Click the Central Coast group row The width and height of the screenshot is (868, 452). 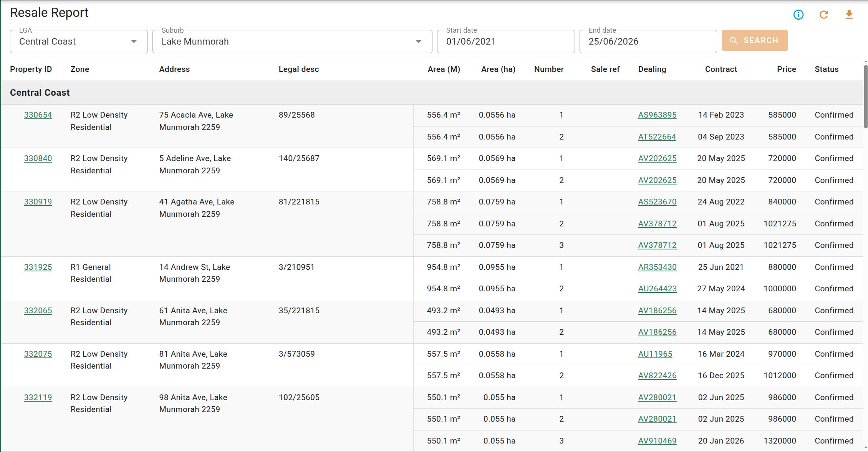(432, 93)
